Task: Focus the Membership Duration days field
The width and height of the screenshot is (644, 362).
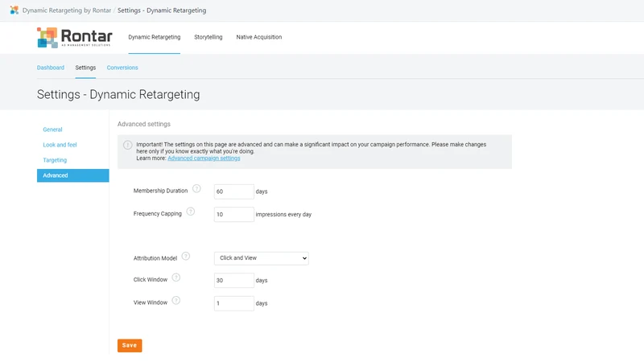Action: pyautogui.click(x=234, y=191)
